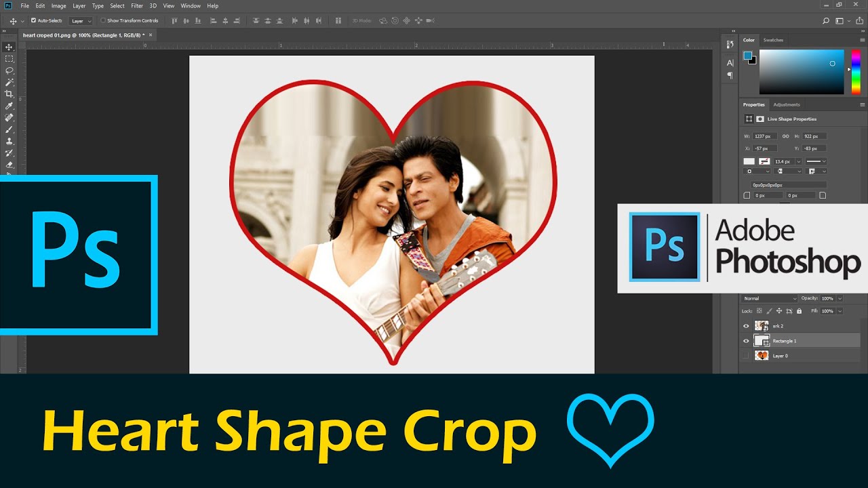Screen dimensions: 868x488
Task: Hide the srk 2 layer
Action: 746,326
